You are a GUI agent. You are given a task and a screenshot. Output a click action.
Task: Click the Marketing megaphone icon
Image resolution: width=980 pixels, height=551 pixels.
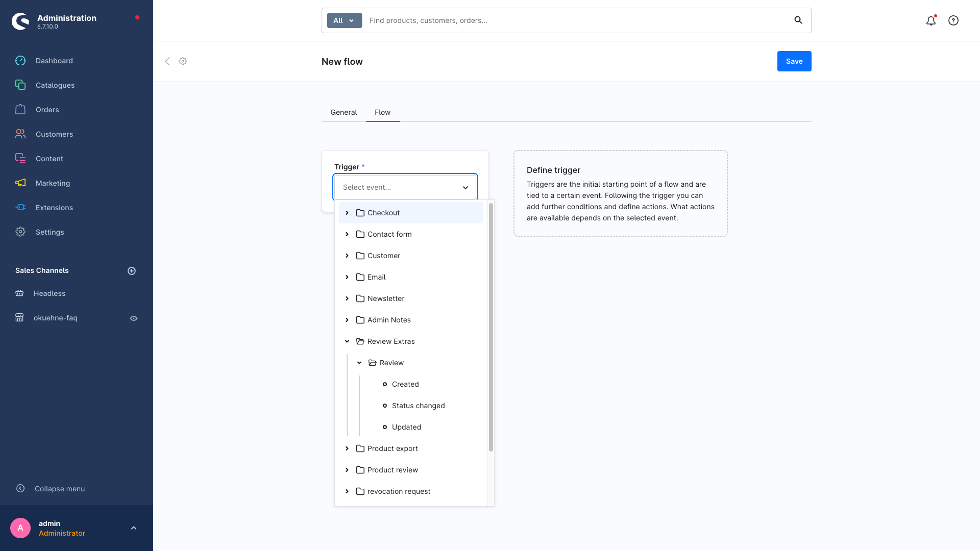tap(20, 183)
